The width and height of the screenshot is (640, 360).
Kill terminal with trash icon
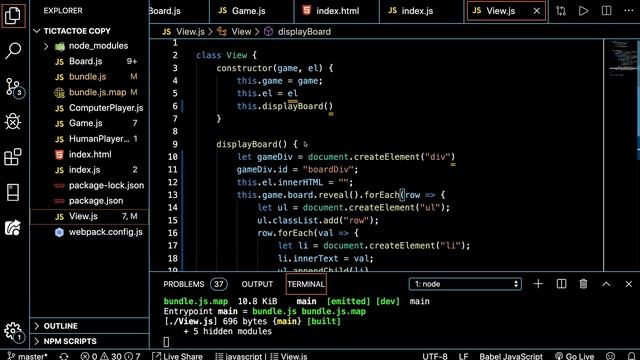(x=583, y=284)
